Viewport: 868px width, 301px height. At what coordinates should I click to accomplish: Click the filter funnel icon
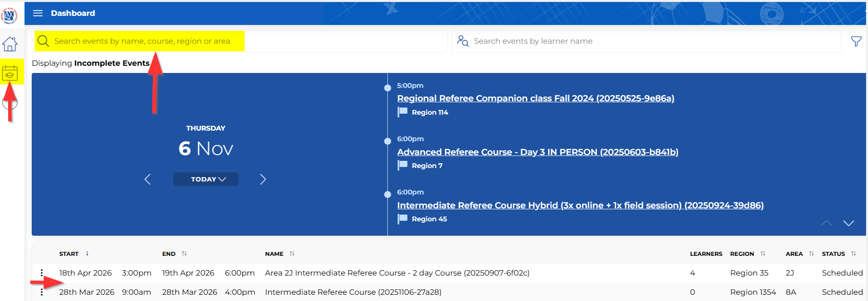click(x=856, y=41)
